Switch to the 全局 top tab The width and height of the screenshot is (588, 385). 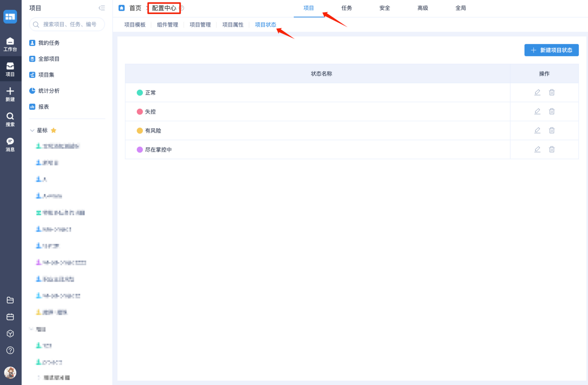click(460, 8)
